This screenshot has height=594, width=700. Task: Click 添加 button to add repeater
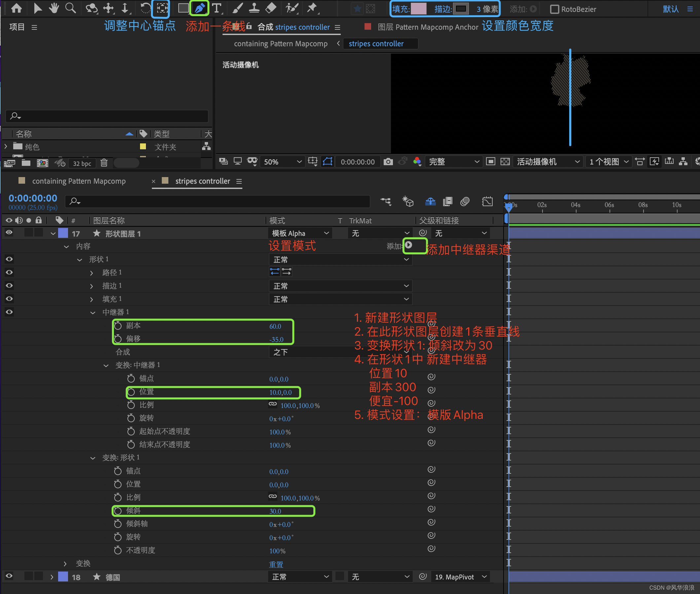(408, 245)
